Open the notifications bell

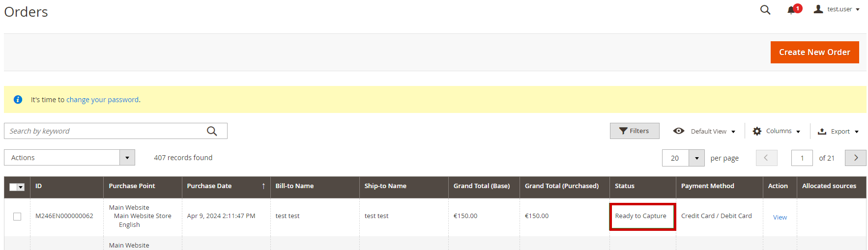point(791,10)
